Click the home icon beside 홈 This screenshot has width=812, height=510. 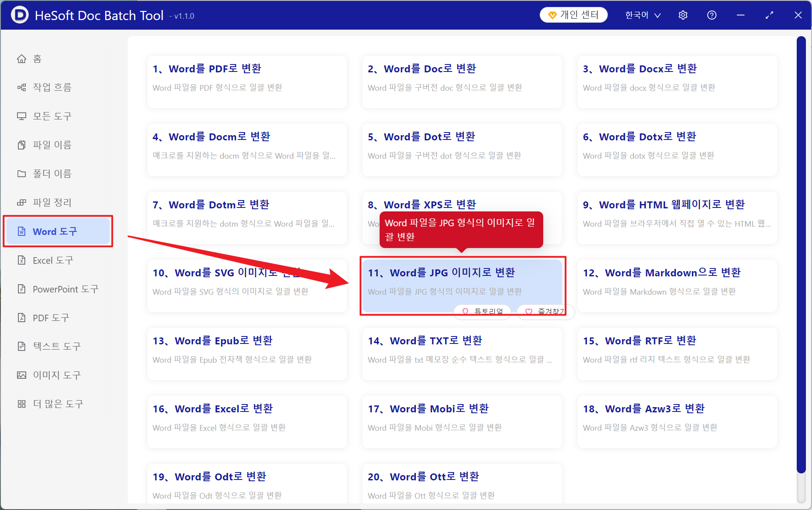coord(21,58)
